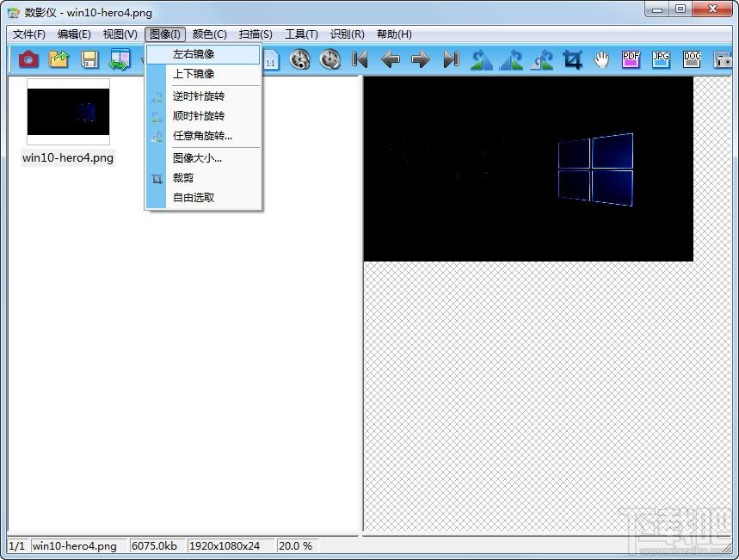The height and width of the screenshot is (560, 739).
Task: Open 图像大小... dialog from menu
Action: coord(203,158)
